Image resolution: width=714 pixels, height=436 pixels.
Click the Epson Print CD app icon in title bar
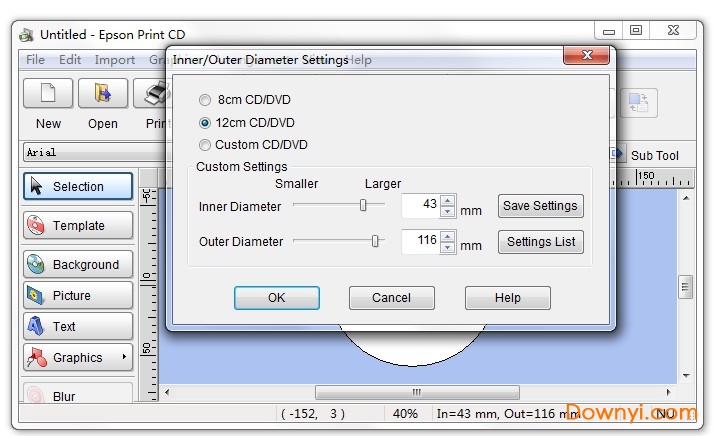27,35
